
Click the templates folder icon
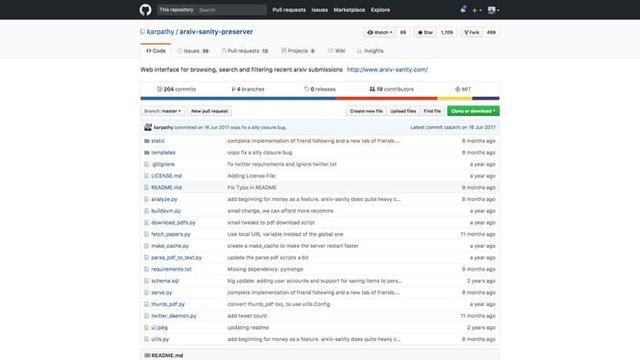[147, 153]
